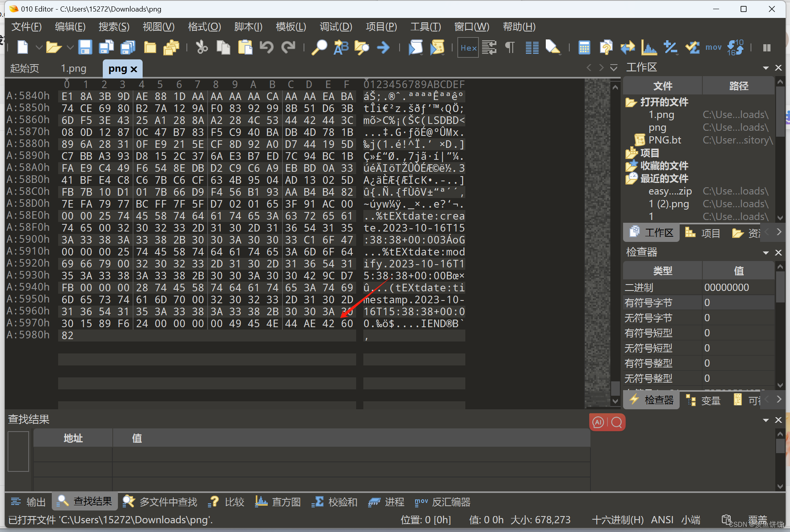Toggle the Hex edit mode button

468,47
